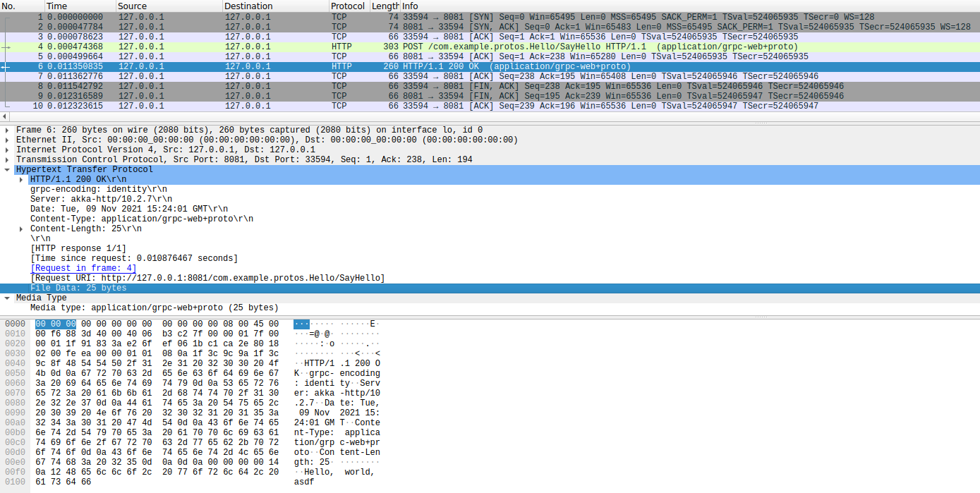Click hex row at offset 00f0
Viewport: 980px width, 493px height.
157,472
